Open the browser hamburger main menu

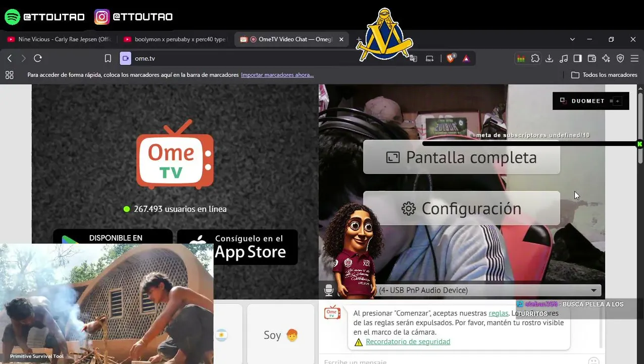[635, 59]
